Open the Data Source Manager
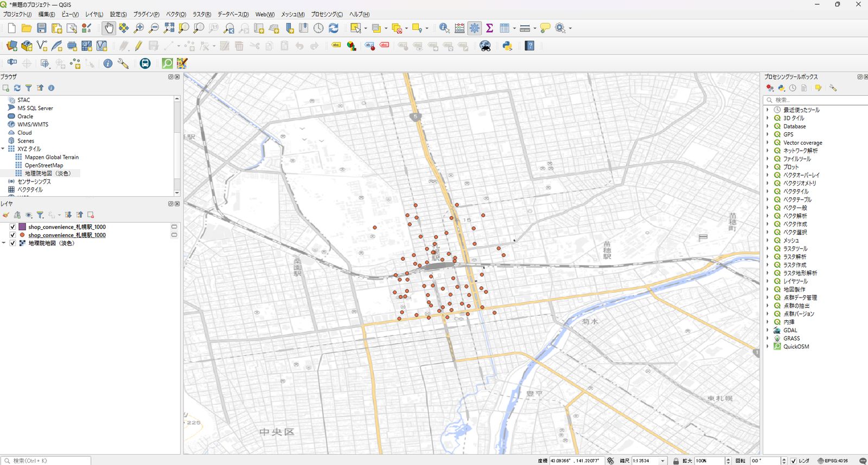This screenshot has height=465, width=868. [x=12, y=46]
